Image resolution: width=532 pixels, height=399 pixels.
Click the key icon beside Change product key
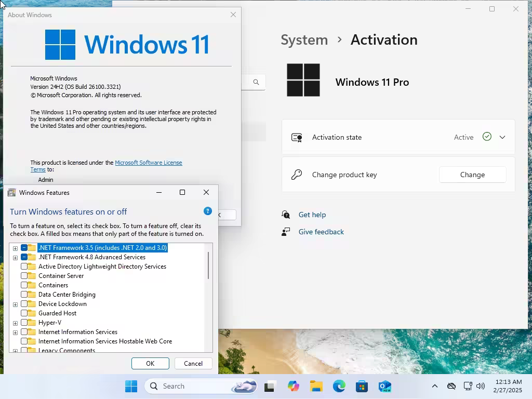click(297, 175)
